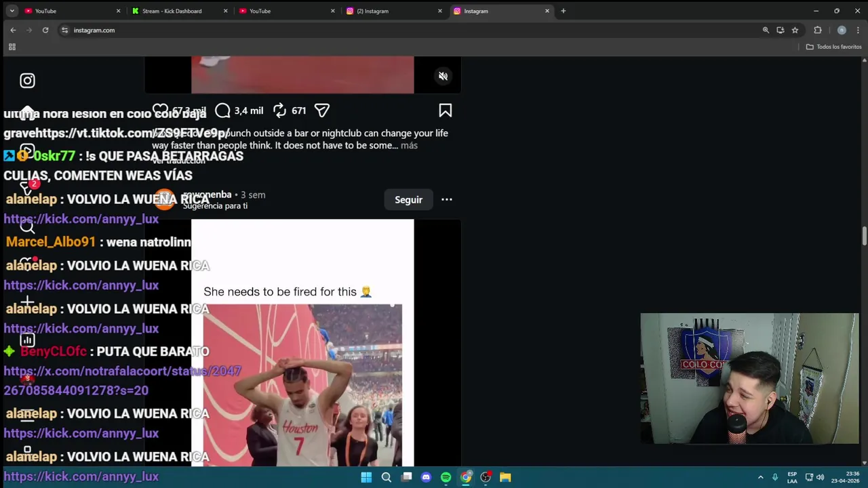Open a new browser tab

563,11
